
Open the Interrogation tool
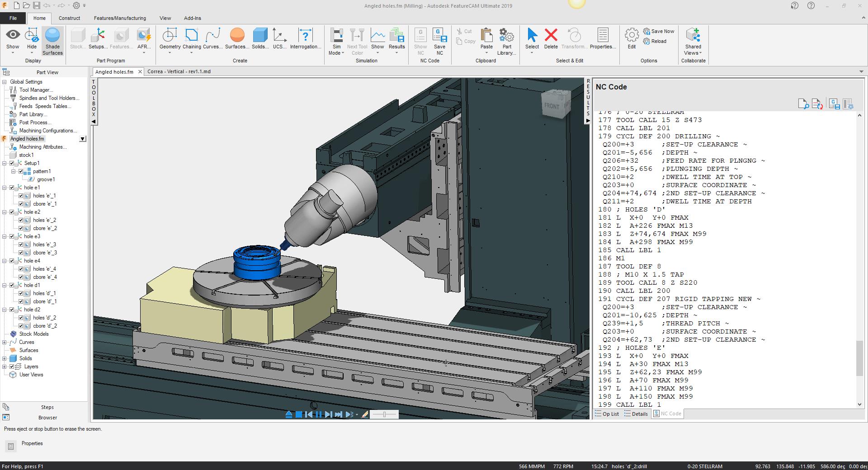click(306, 38)
